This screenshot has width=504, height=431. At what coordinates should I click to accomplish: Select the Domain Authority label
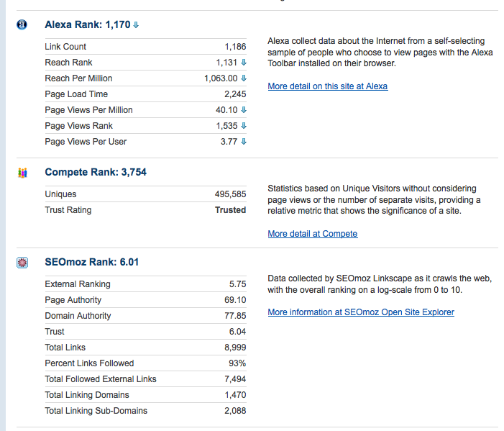coord(78,316)
